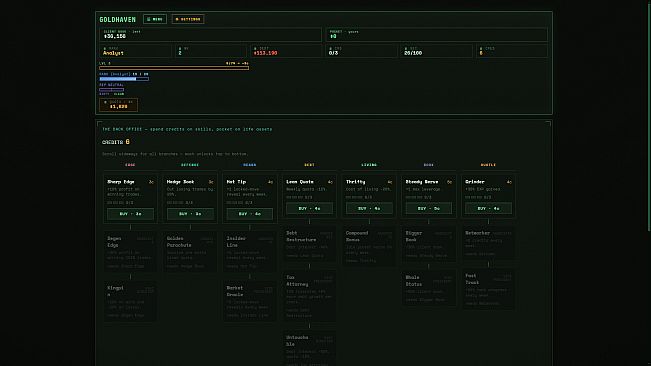The height and width of the screenshot is (366, 651).
Task: Click the level XP progress bar
Action: coord(174,68)
